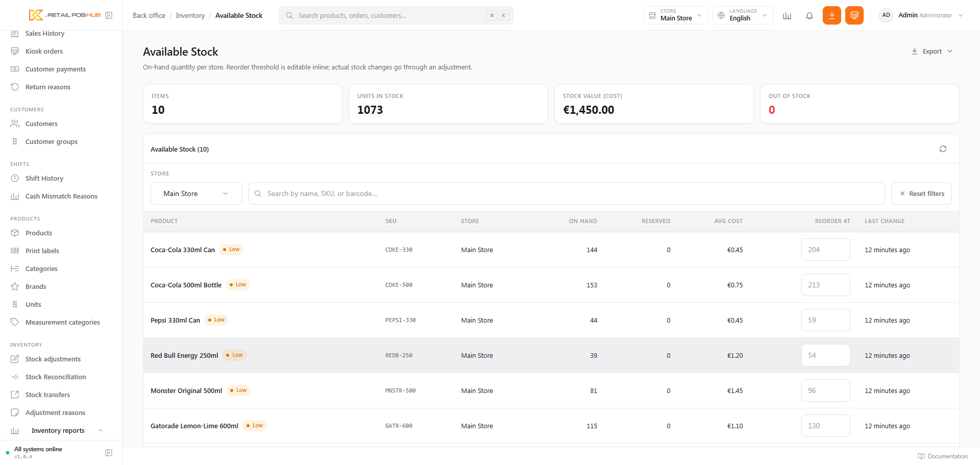Open notifications bell
The width and height of the screenshot is (980, 465).
810,15
